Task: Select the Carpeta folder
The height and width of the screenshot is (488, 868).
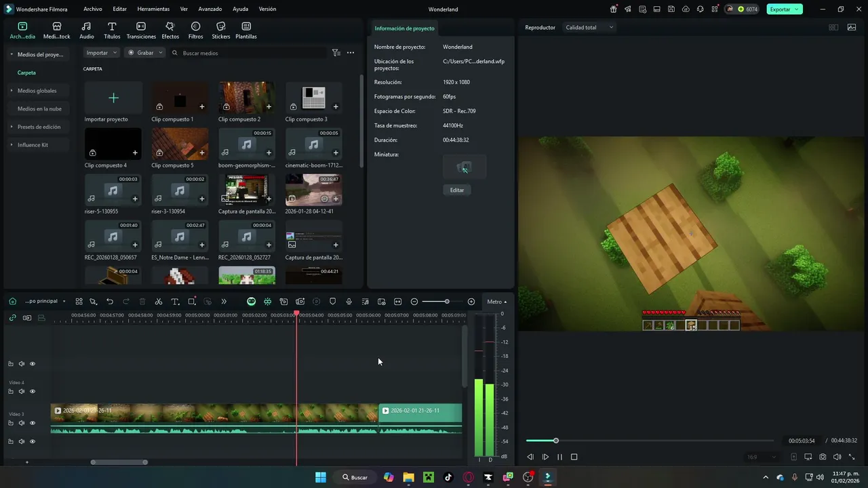Action: click(26, 73)
